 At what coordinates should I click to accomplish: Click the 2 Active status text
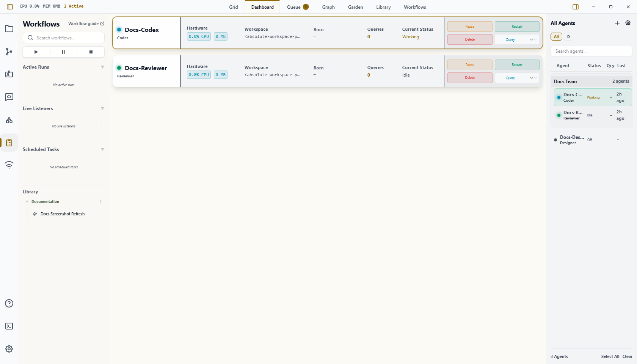pyautogui.click(x=74, y=6)
